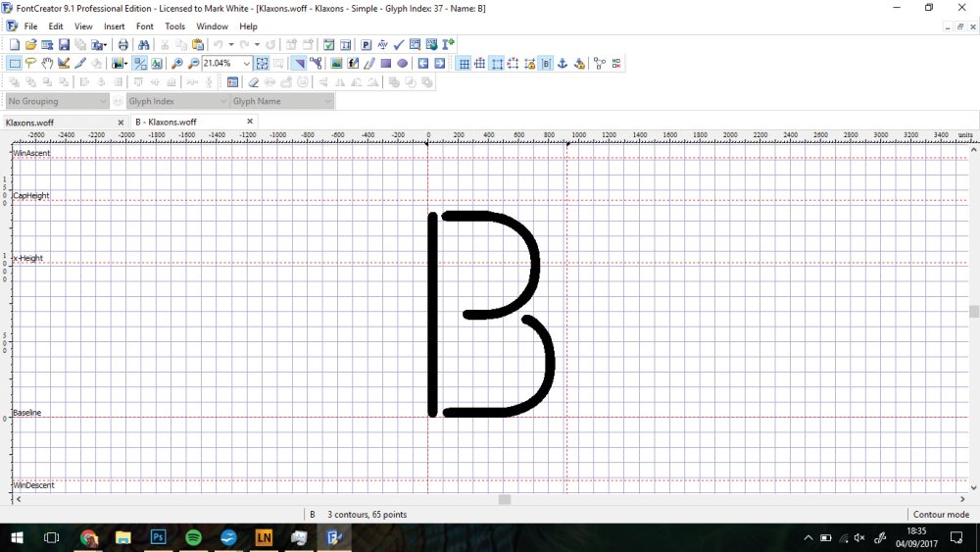
Task: Toggle glyph metrics display
Action: (546, 63)
